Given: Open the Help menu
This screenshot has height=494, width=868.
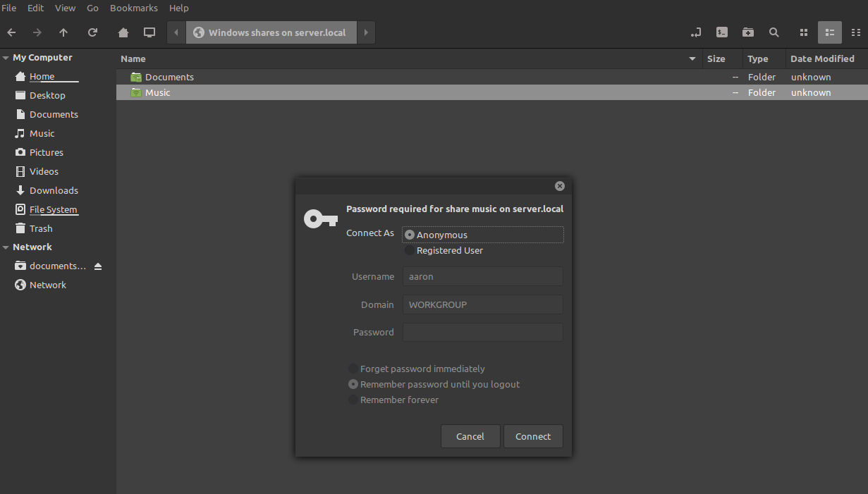Looking at the screenshot, I should point(179,8).
